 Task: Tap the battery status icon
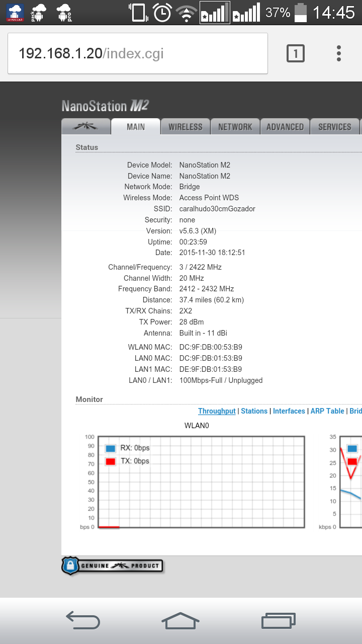click(x=300, y=13)
